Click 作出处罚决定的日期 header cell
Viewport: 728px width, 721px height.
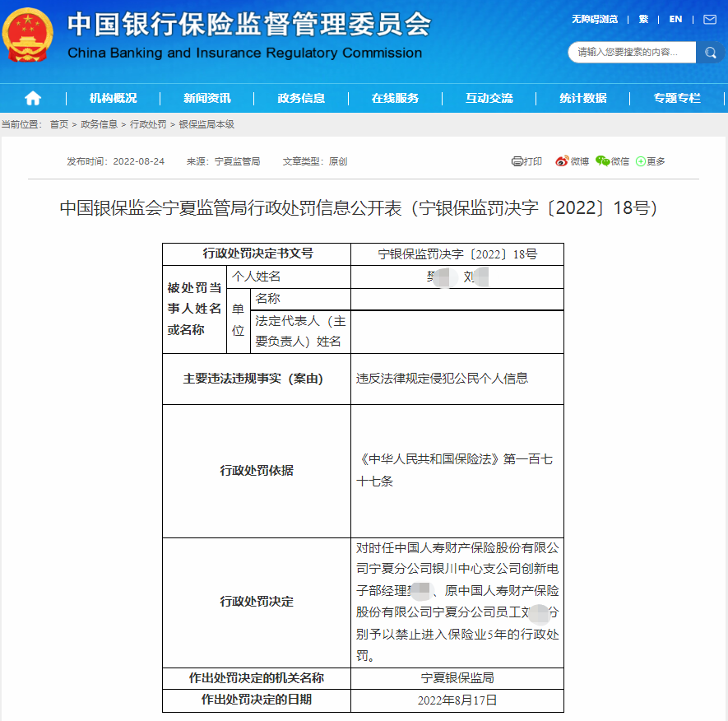(257, 700)
